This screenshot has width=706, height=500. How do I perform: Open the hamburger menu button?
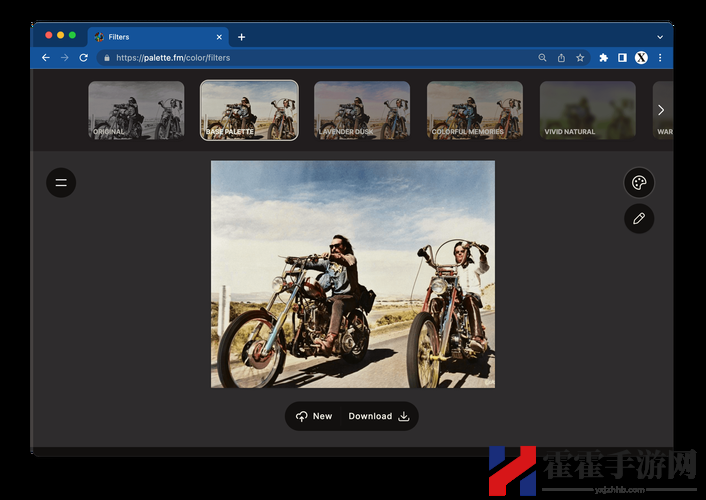pos(61,182)
